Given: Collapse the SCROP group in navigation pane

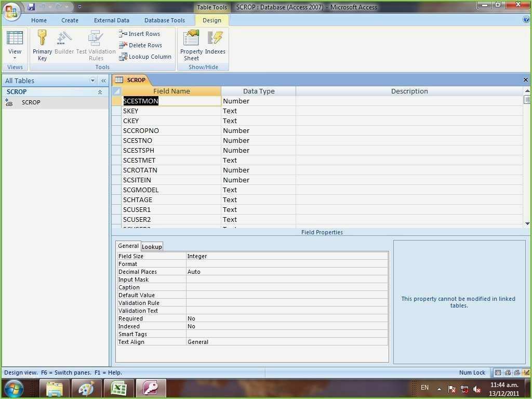Looking at the screenshot, I should click(x=100, y=92).
